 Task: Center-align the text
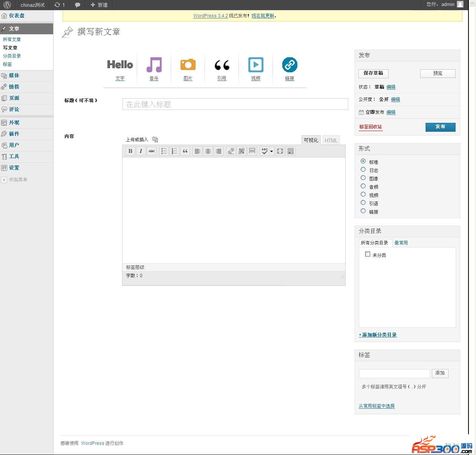(208, 151)
